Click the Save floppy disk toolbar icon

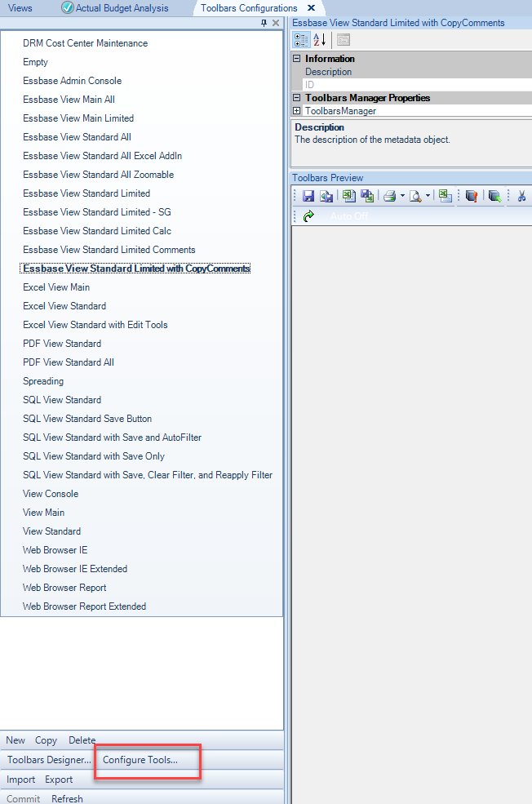coord(308,196)
